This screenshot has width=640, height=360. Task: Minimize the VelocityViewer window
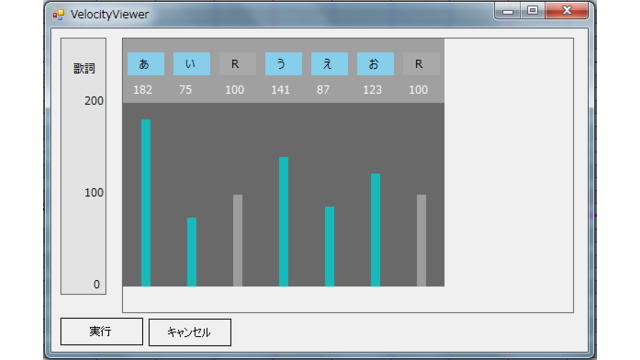(x=508, y=11)
